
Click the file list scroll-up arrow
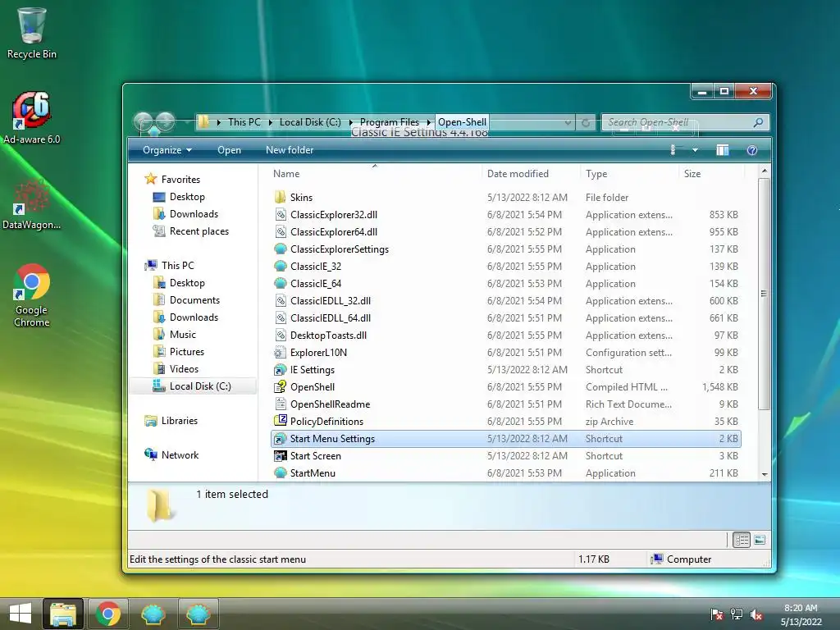click(765, 171)
